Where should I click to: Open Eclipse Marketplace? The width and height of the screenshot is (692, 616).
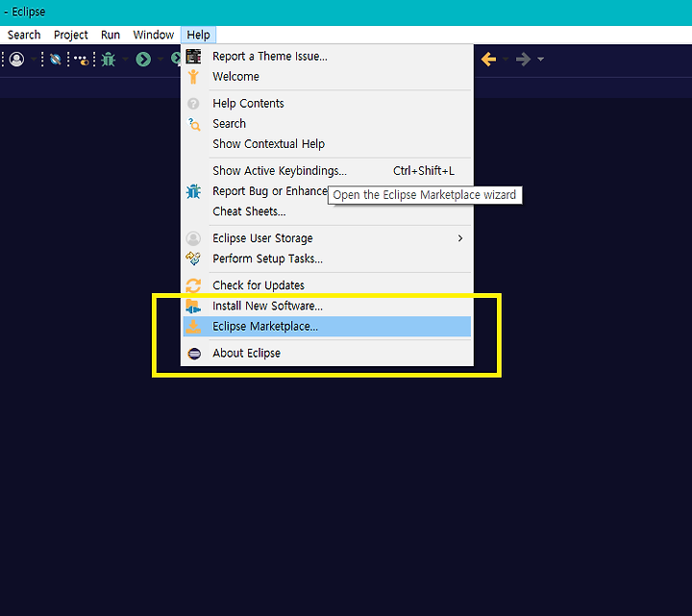click(327, 327)
